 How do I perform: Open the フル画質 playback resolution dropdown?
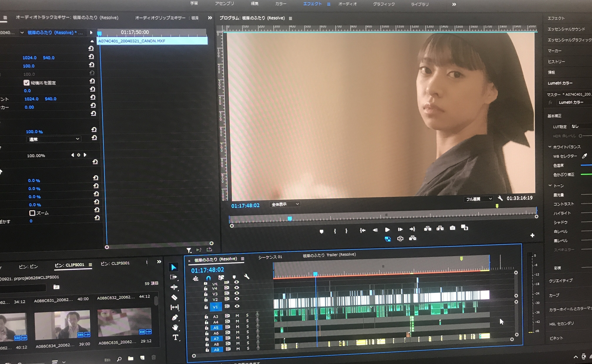(478, 199)
